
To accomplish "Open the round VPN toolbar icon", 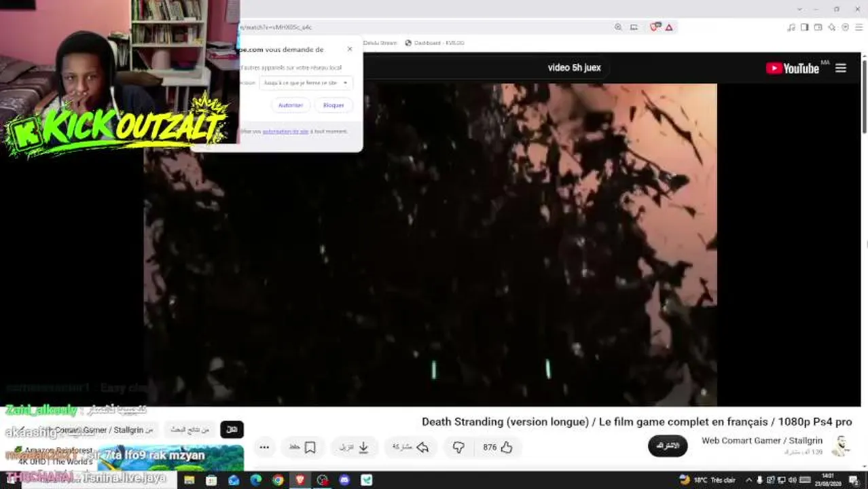I will pos(846,27).
